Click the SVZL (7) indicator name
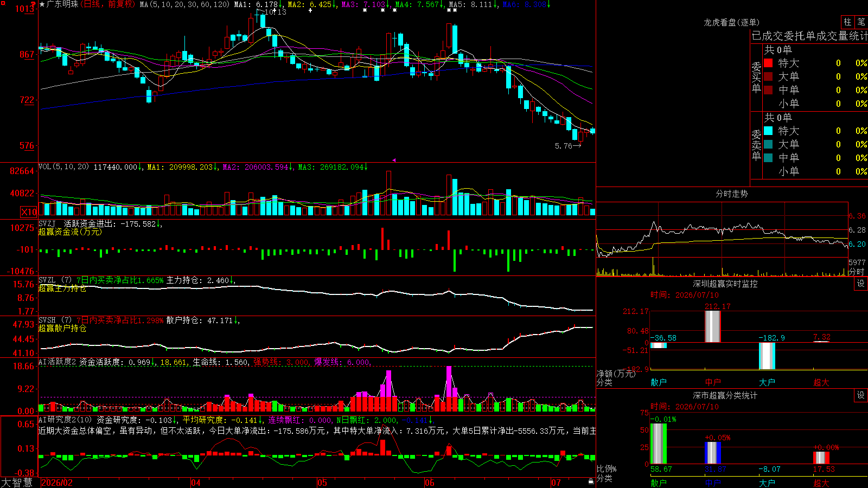The height and width of the screenshot is (488, 868). (55, 280)
